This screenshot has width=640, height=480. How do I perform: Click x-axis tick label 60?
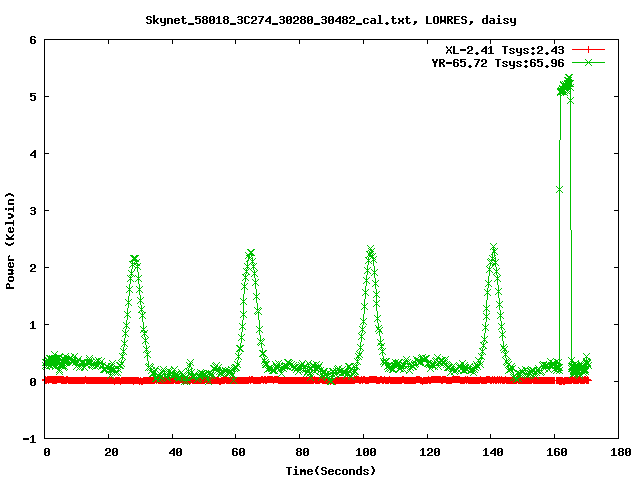(238, 452)
